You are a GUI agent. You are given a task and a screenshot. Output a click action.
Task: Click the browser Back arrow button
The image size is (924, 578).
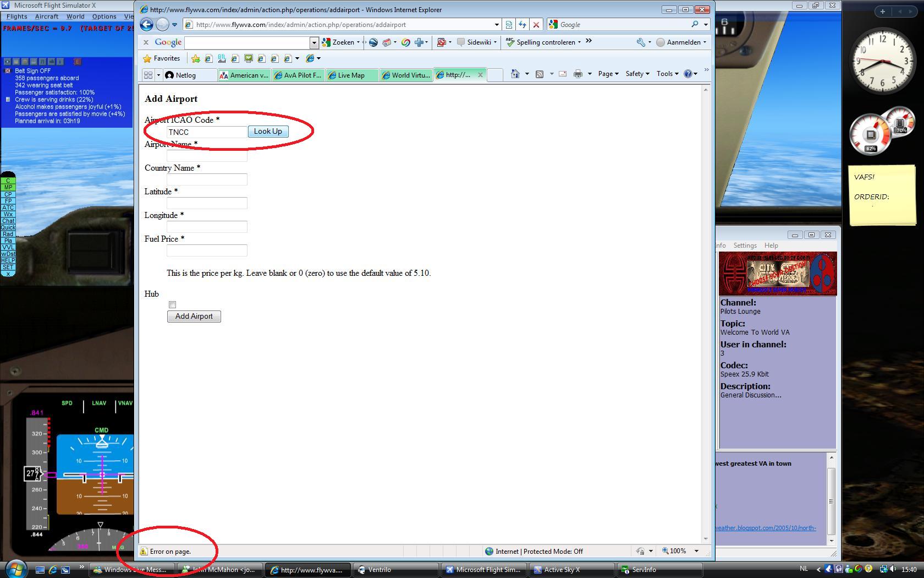coord(146,24)
